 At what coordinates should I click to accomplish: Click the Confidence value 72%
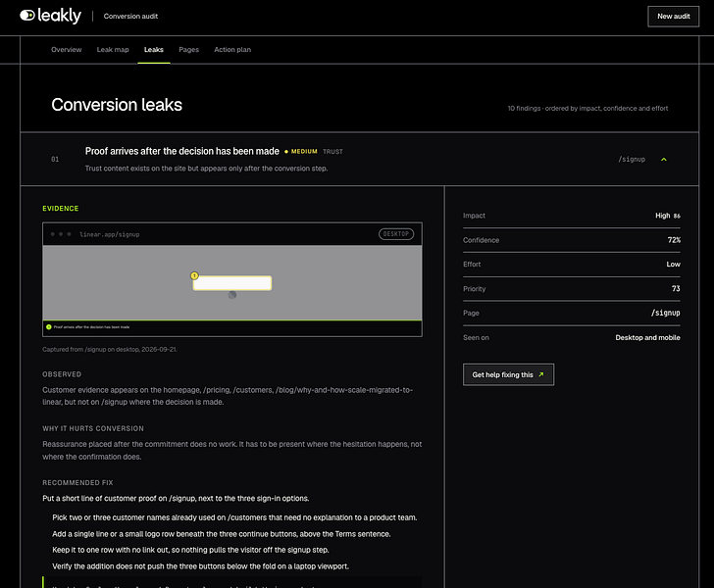point(674,240)
